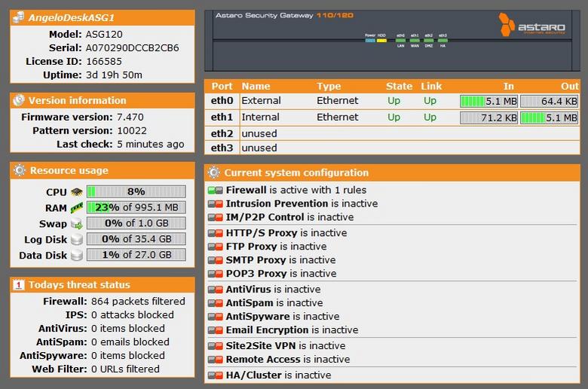Click the Log Disk 0% usage bar
Viewport: 588px width, 389px height.
(x=136, y=238)
